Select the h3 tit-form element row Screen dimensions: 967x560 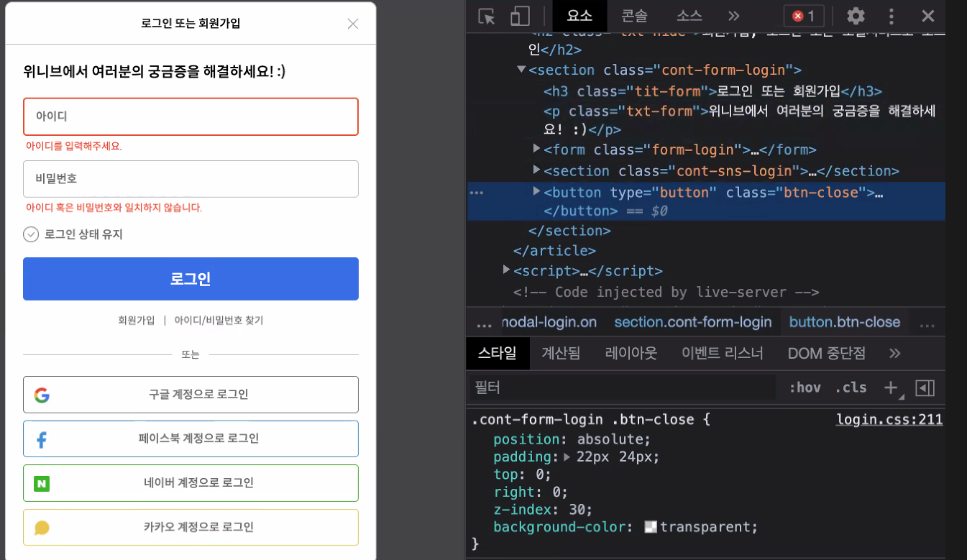click(712, 91)
